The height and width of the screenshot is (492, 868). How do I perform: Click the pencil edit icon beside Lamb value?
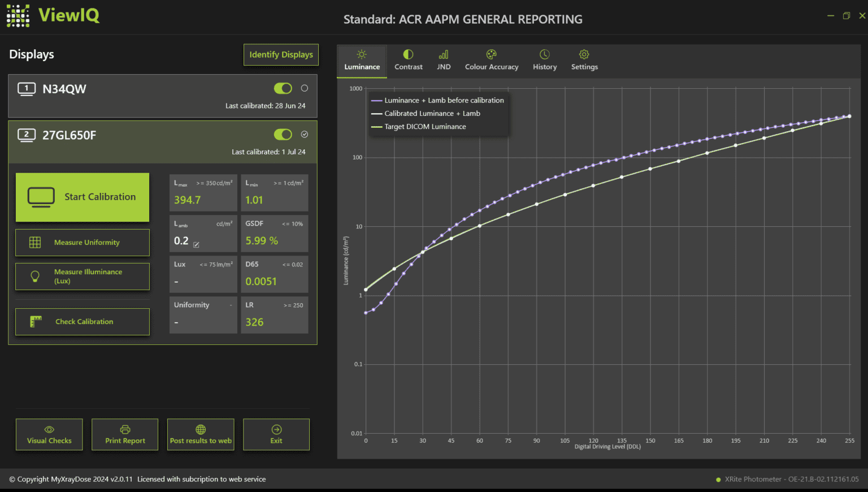pyautogui.click(x=196, y=245)
